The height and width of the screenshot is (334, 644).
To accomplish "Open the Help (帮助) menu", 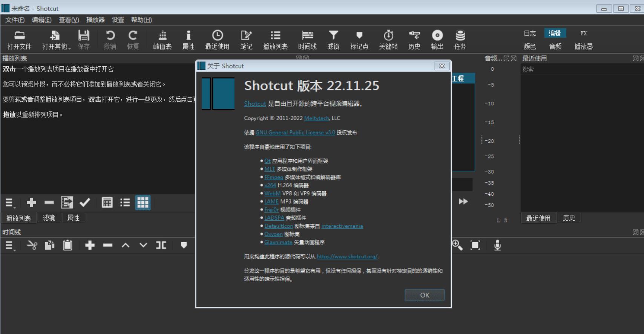I will (141, 20).
